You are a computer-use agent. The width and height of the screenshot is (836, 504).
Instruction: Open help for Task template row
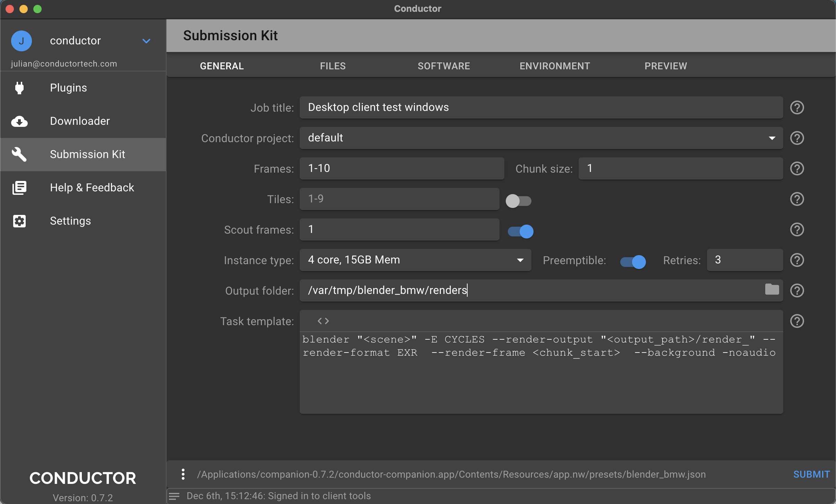[x=797, y=321]
